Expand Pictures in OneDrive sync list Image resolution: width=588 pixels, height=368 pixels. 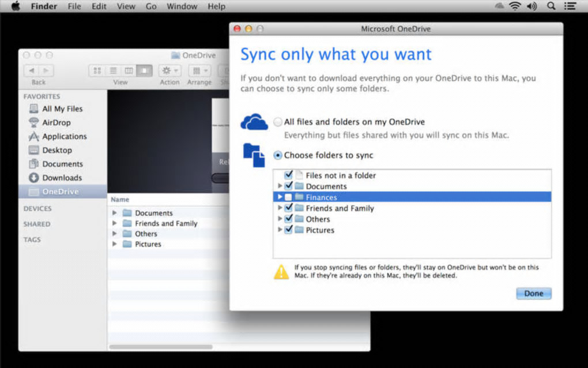tap(280, 230)
